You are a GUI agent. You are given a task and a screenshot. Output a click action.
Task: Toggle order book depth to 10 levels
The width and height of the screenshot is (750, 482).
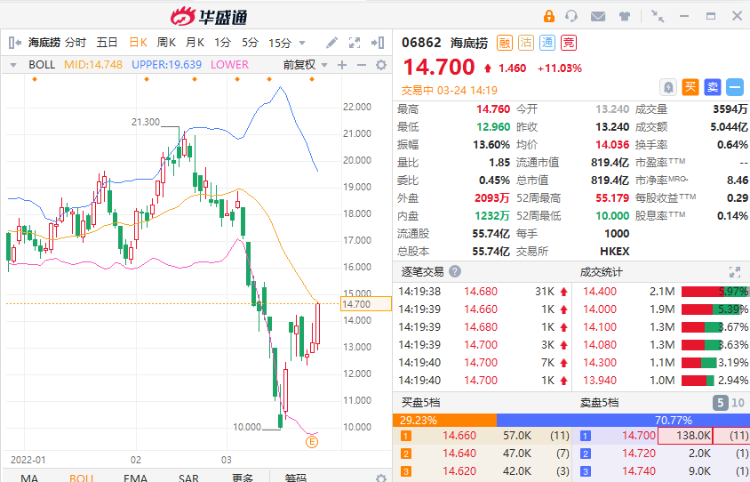click(x=738, y=403)
